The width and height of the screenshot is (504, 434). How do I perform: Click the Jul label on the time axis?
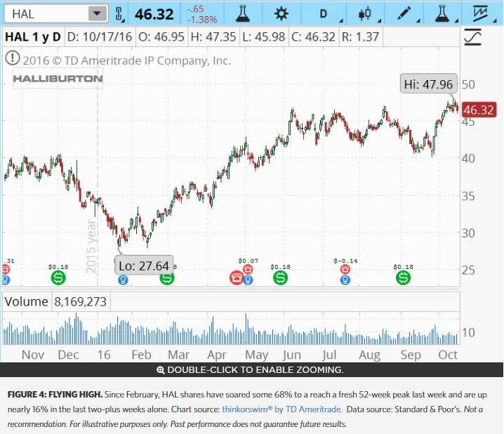point(329,355)
